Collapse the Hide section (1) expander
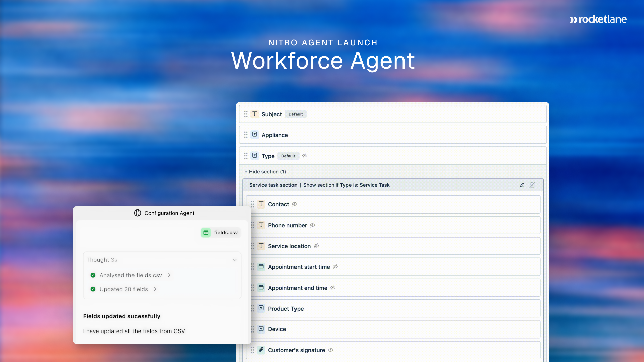 (x=265, y=172)
